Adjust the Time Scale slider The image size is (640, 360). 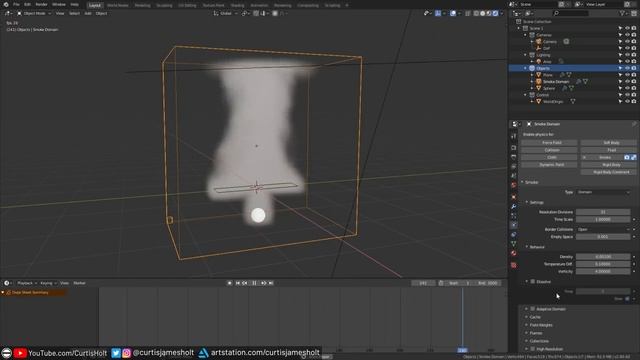click(x=603, y=220)
